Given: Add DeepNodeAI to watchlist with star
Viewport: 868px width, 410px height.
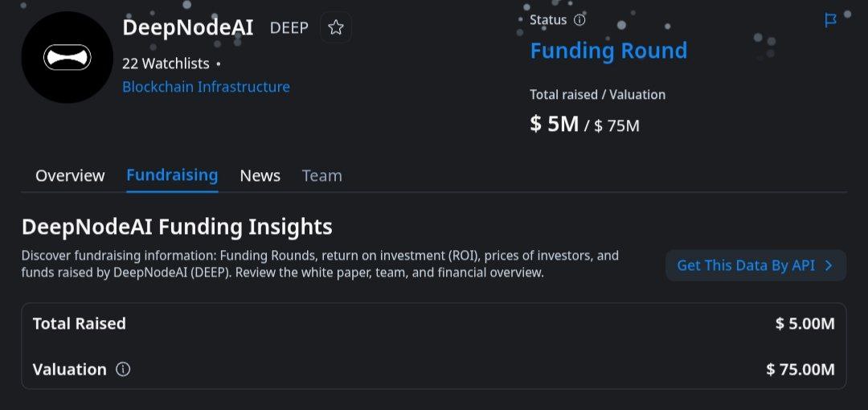Looking at the screenshot, I should point(336,28).
